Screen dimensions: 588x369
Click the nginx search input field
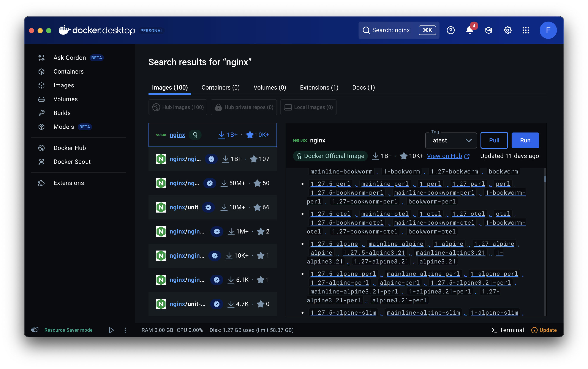coord(390,30)
